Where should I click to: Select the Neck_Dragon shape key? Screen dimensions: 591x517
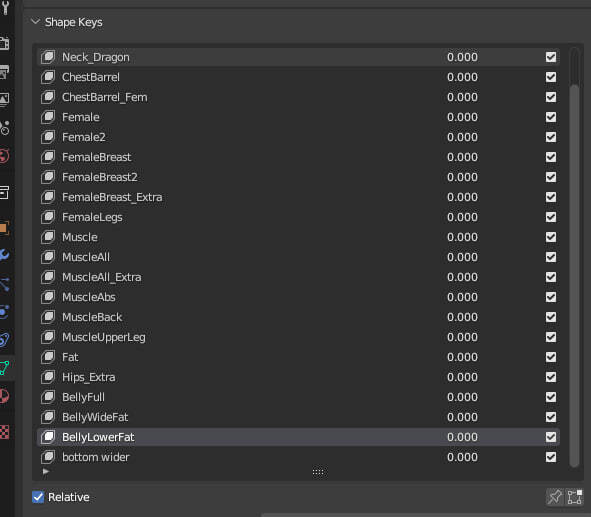click(x=298, y=57)
